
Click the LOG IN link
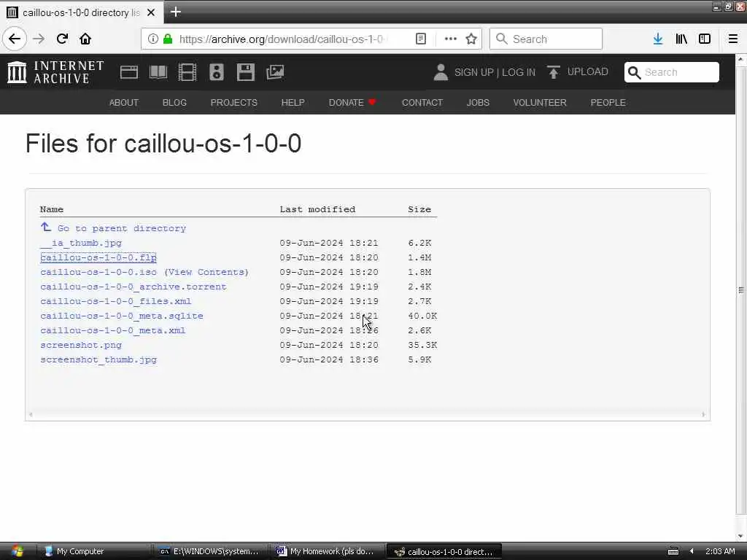point(519,72)
